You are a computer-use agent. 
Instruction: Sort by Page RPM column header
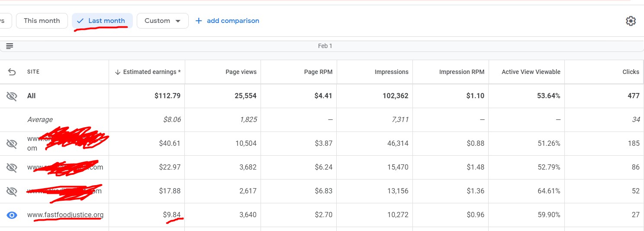tap(319, 72)
